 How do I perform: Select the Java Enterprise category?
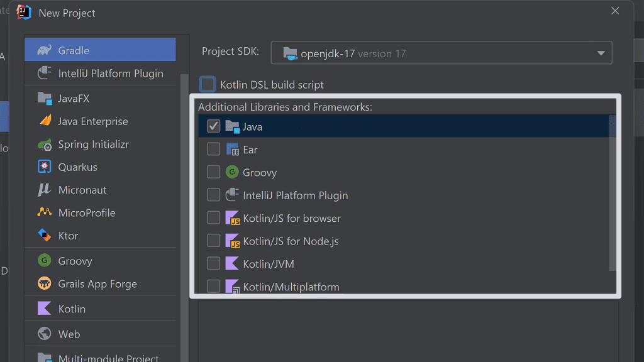(x=44, y=121)
